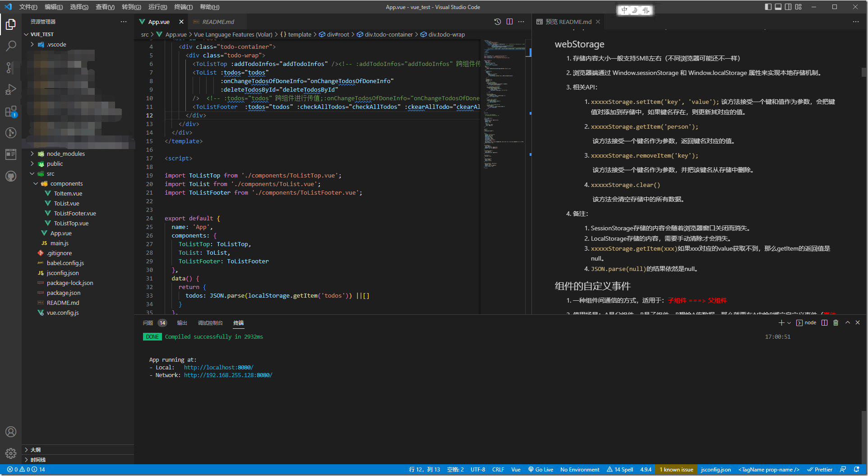The height and width of the screenshot is (476, 868).
Task: Select the node terminal instance
Action: point(806,322)
